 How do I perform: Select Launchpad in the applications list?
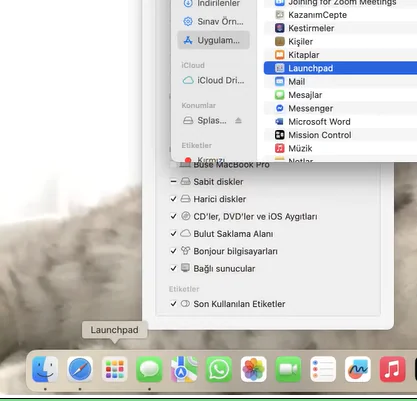pyautogui.click(x=340, y=68)
